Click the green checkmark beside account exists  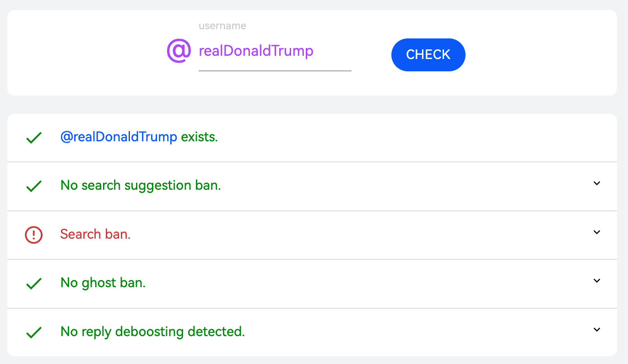pyautogui.click(x=34, y=138)
